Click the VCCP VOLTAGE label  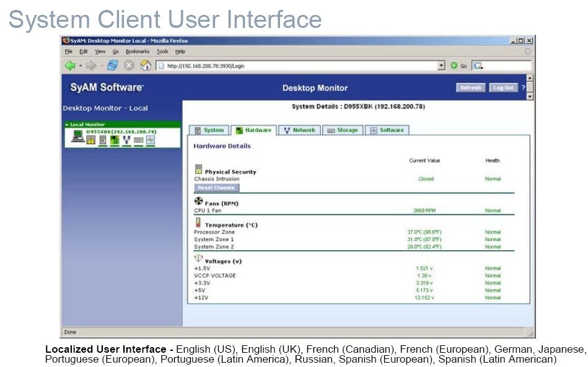(x=215, y=275)
